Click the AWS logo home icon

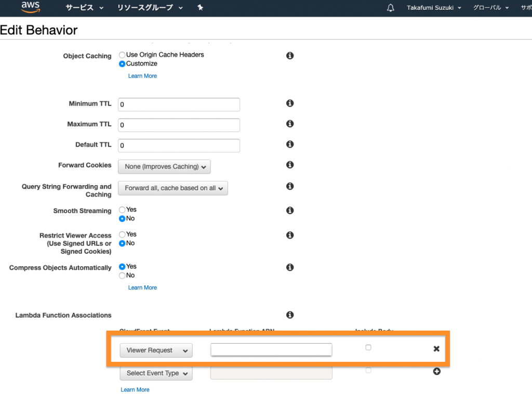[31, 7]
